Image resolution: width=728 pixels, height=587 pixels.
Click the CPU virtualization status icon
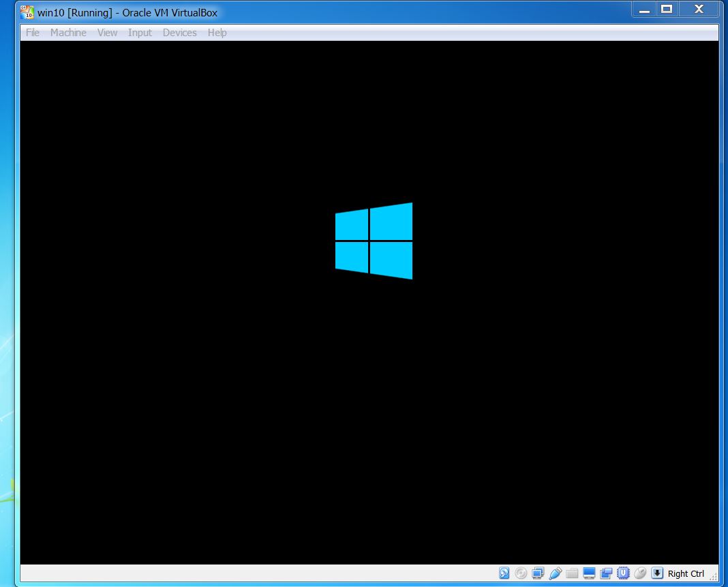click(623, 573)
